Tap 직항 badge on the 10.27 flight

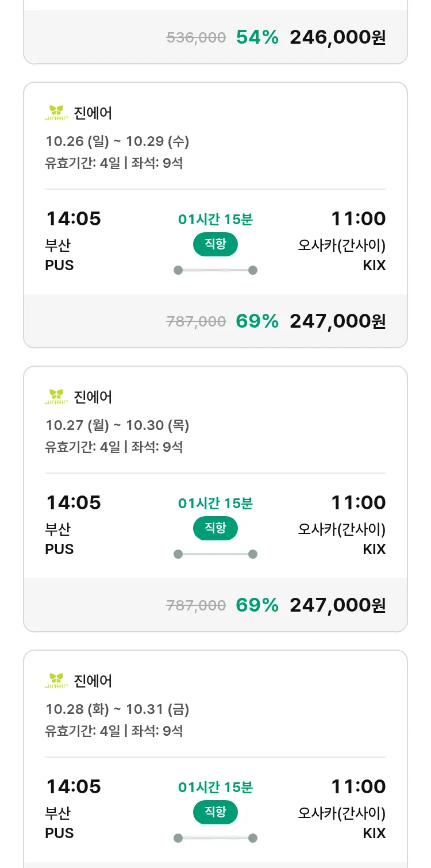tap(215, 528)
